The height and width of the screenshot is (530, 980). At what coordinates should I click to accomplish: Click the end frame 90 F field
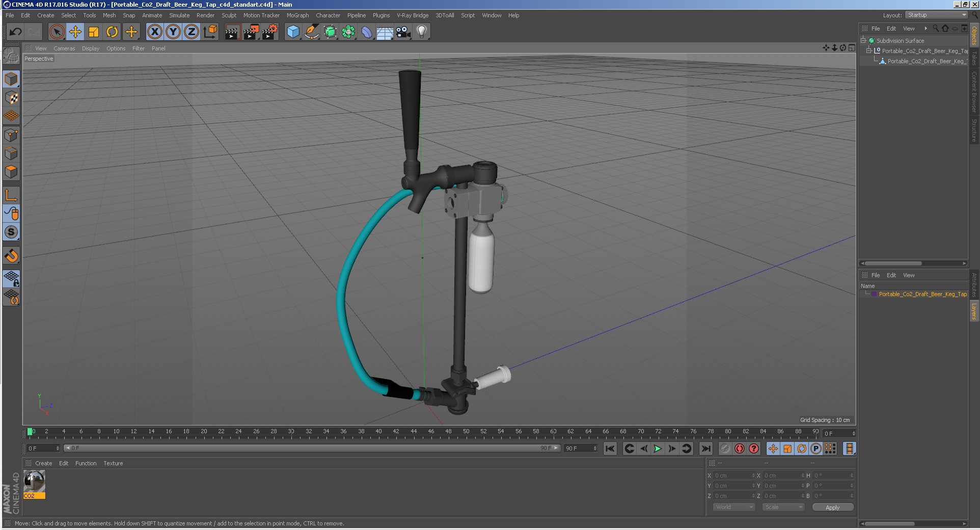click(580, 448)
